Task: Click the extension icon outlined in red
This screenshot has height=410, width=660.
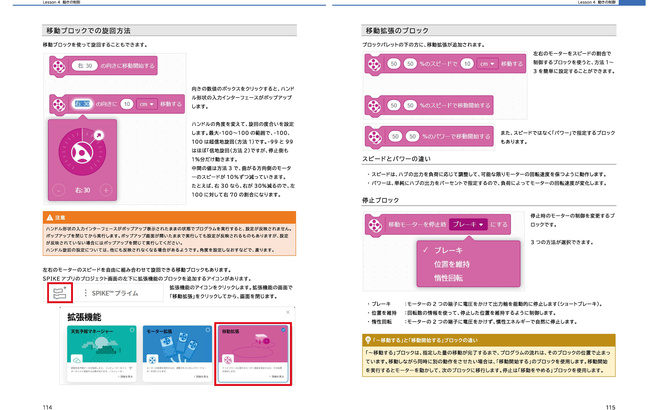Action: (x=59, y=295)
